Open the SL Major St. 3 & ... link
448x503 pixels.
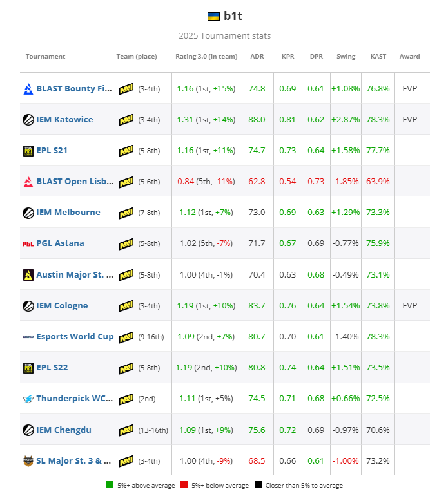[73, 461]
